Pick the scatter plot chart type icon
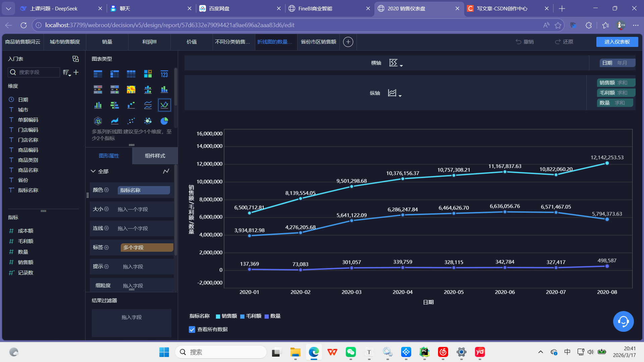This screenshot has width=644, height=362. click(x=131, y=121)
